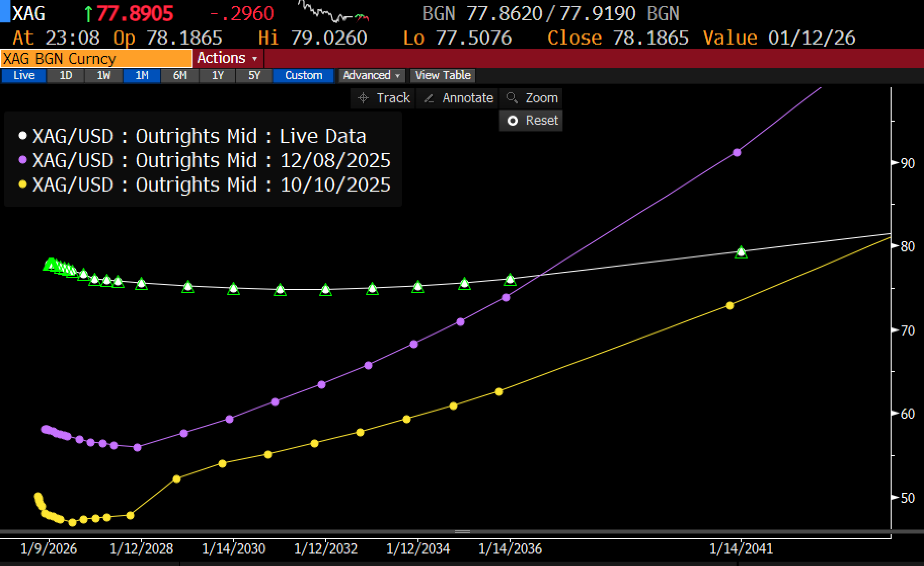Viewport: 924px width, 566px height.
Task: Click the green up-arrow price indicator
Action: [88, 14]
